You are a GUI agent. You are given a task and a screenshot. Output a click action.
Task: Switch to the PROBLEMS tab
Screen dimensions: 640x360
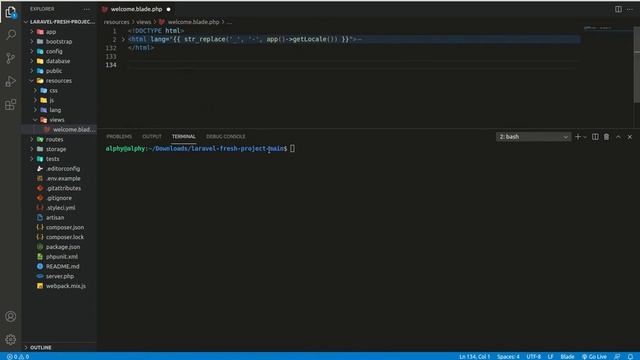pos(119,136)
